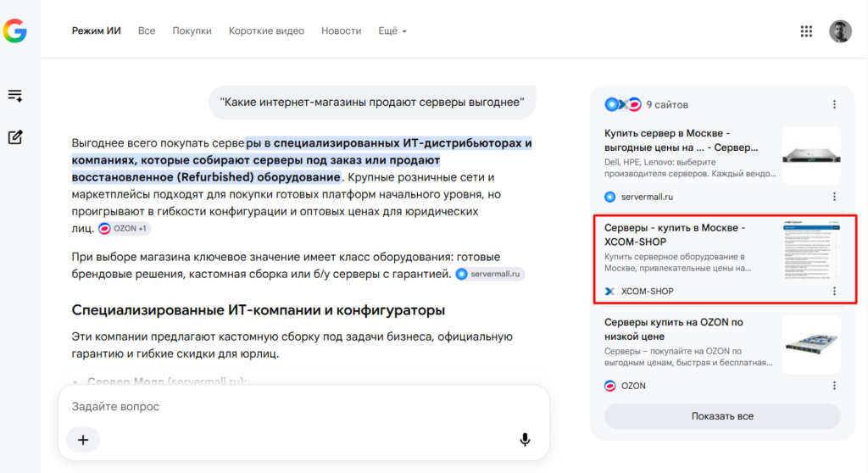Screen dimensions: 868x473
Task: Click the OZON server thumbnail image
Action: click(x=811, y=344)
